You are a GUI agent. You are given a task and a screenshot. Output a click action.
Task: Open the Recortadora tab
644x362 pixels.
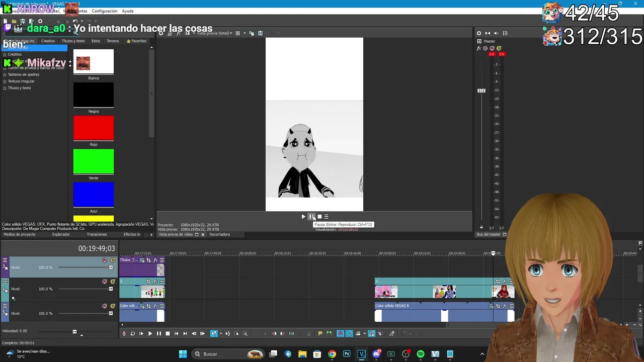click(219, 234)
